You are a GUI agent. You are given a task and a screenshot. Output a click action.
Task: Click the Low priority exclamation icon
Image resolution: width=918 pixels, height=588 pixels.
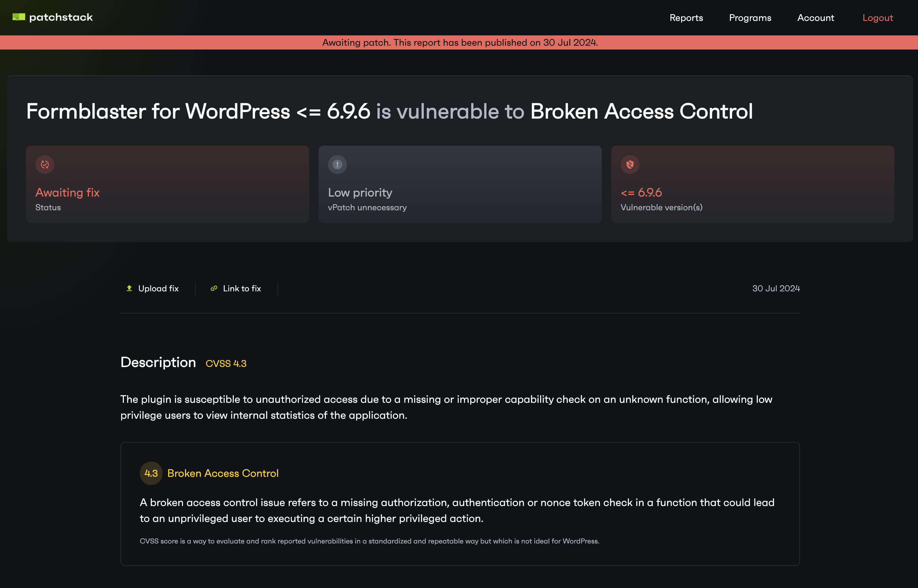(x=337, y=165)
